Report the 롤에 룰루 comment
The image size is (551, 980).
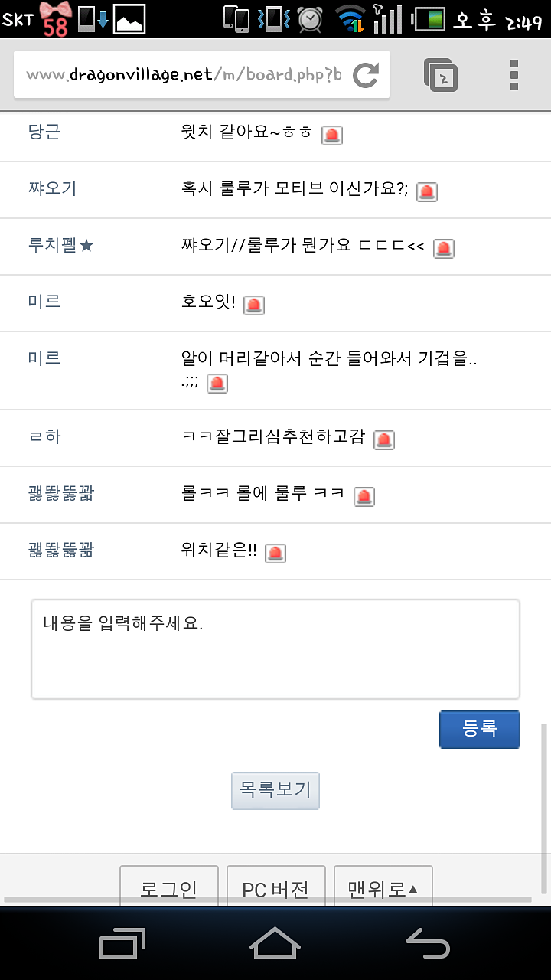(365, 496)
